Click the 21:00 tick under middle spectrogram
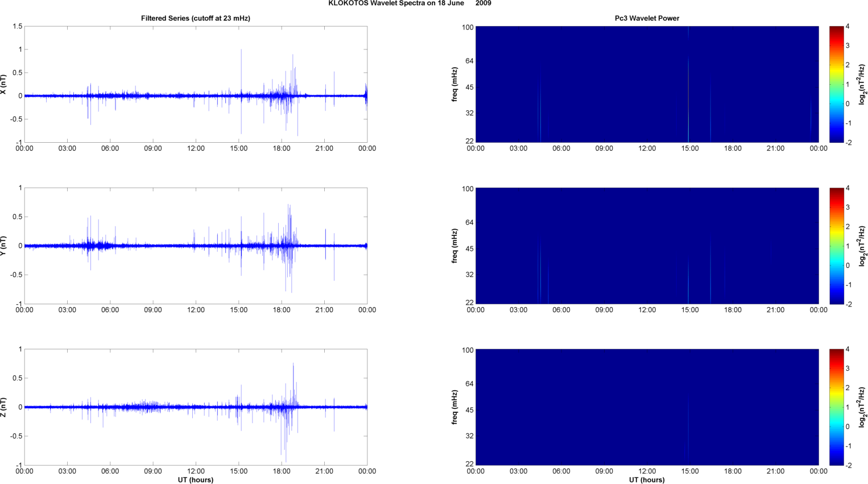Viewport: 868px width, 484px height. (775, 310)
